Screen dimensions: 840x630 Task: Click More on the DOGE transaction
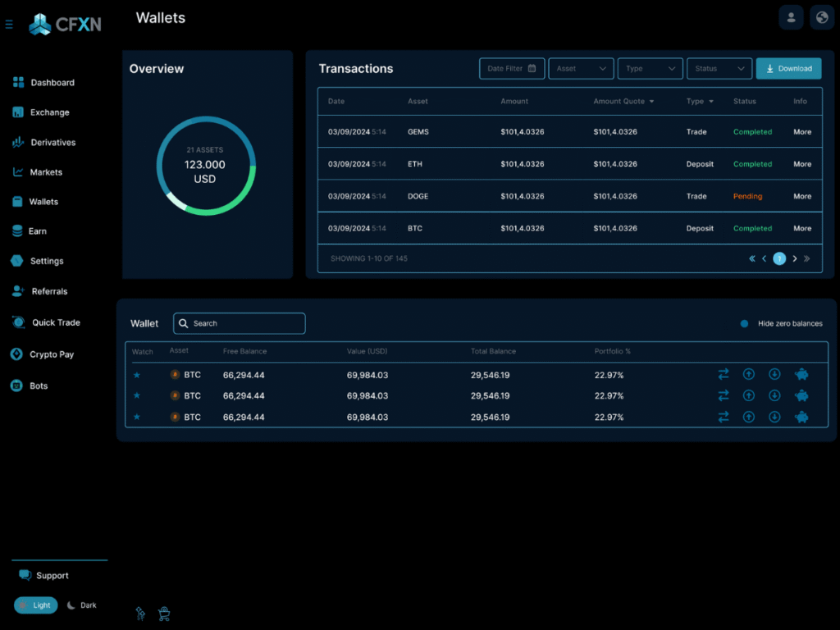click(x=801, y=196)
